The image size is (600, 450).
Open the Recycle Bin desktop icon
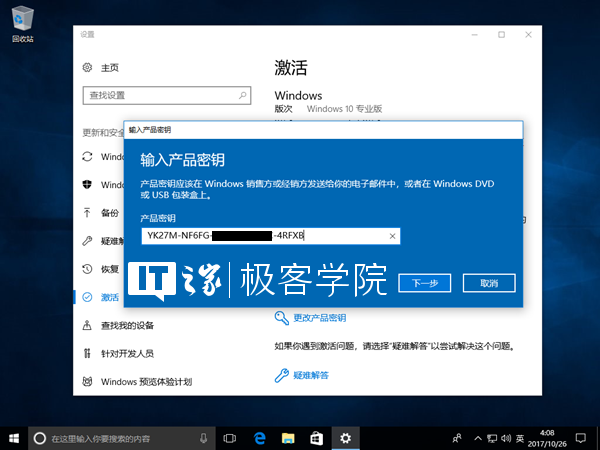23,24
